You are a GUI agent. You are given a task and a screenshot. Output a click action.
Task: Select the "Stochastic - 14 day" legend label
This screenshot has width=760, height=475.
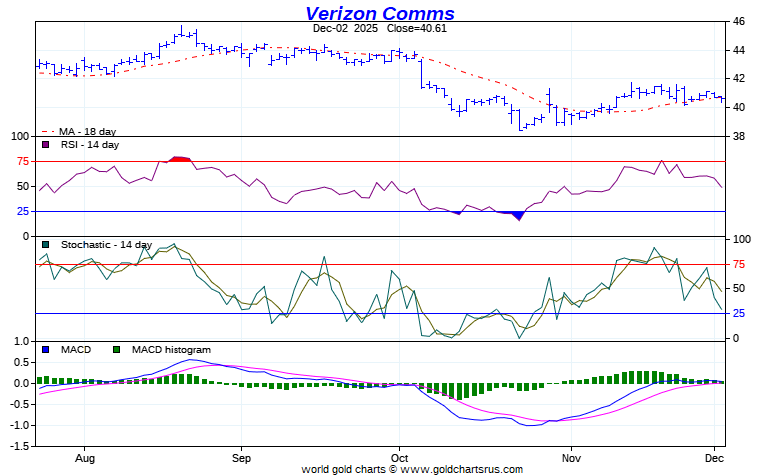click(x=107, y=244)
